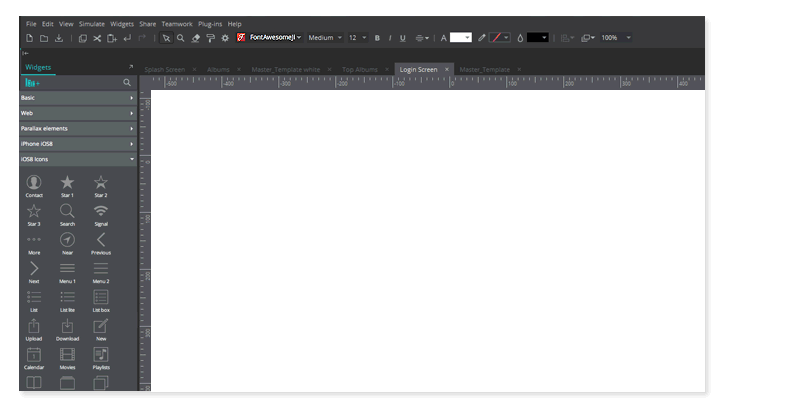Switch to the Splash Screen tab

164,69
